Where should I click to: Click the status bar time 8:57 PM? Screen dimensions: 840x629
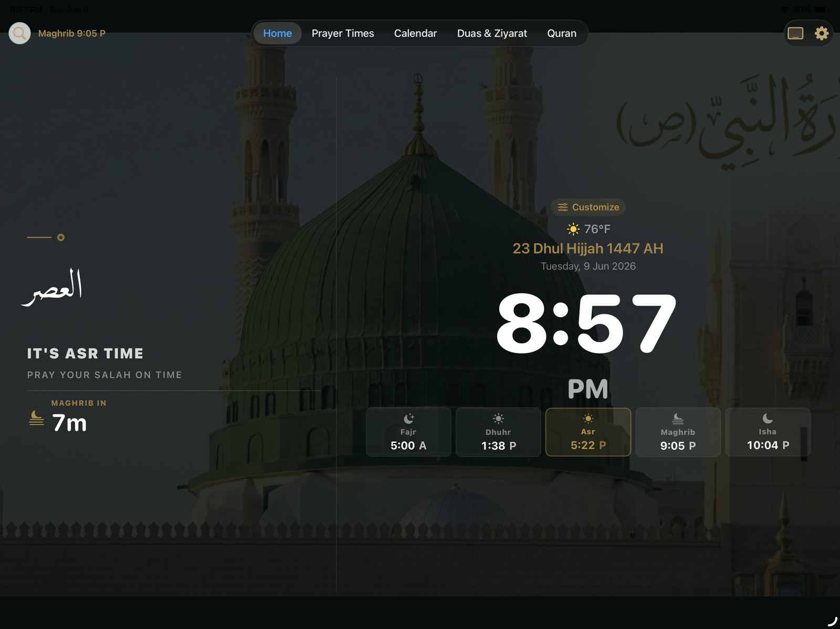click(x=26, y=9)
